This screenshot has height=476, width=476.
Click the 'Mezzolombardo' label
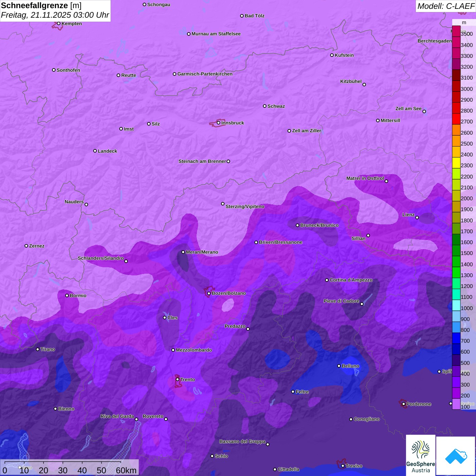pos(194,350)
